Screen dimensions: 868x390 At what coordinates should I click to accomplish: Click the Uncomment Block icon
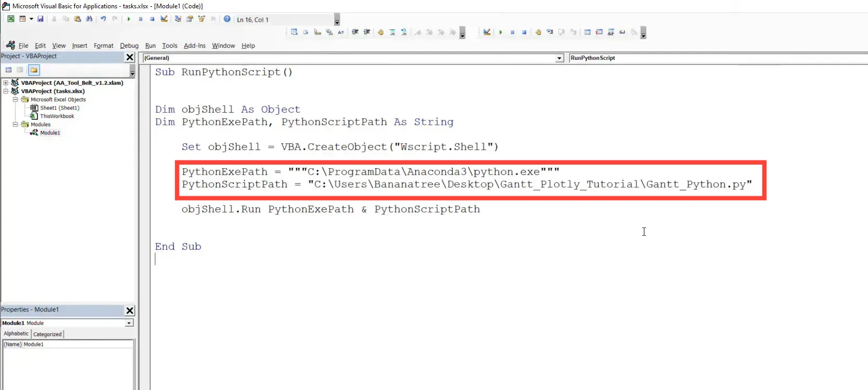click(404, 32)
